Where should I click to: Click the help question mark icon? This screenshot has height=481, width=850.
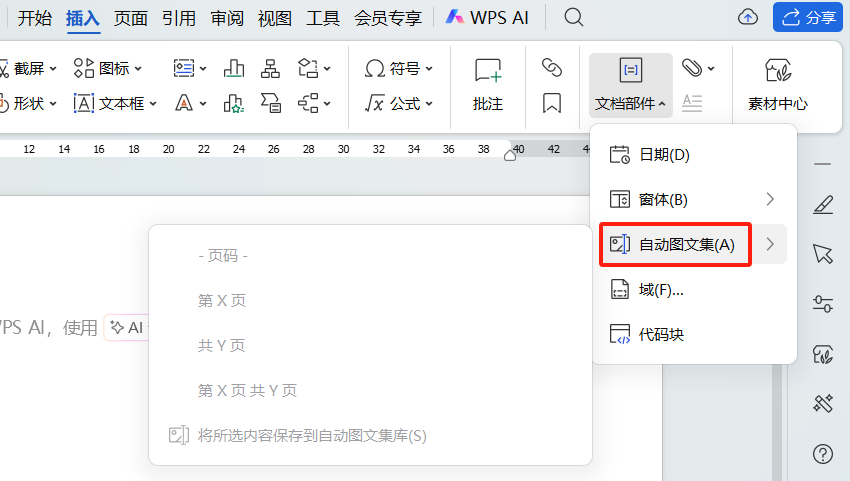point(823,454)
